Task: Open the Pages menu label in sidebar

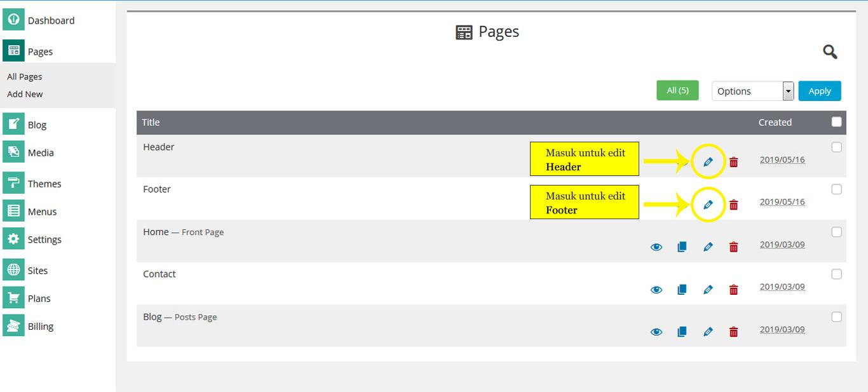Action: (40, 51)
